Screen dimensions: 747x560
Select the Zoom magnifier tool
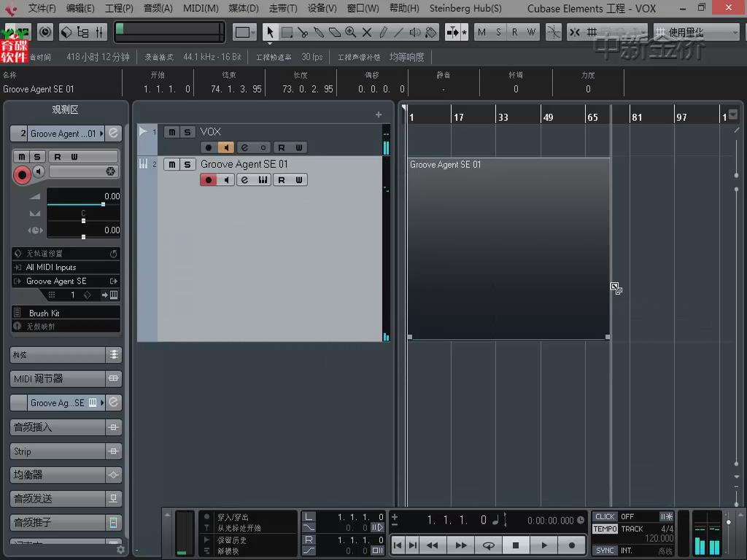coord(351,32)
